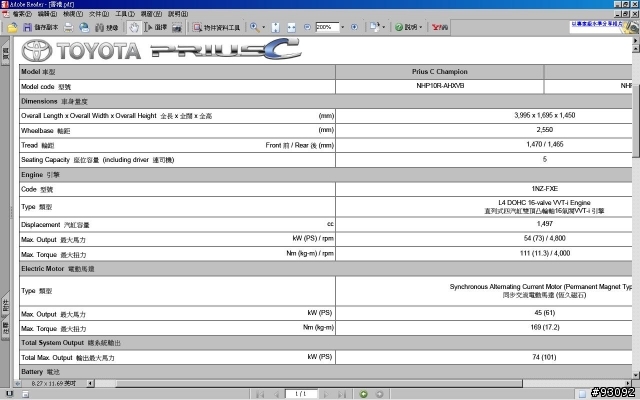Click the email globe toolbar icon
The image size is (640, 400).
pos(84,27)
